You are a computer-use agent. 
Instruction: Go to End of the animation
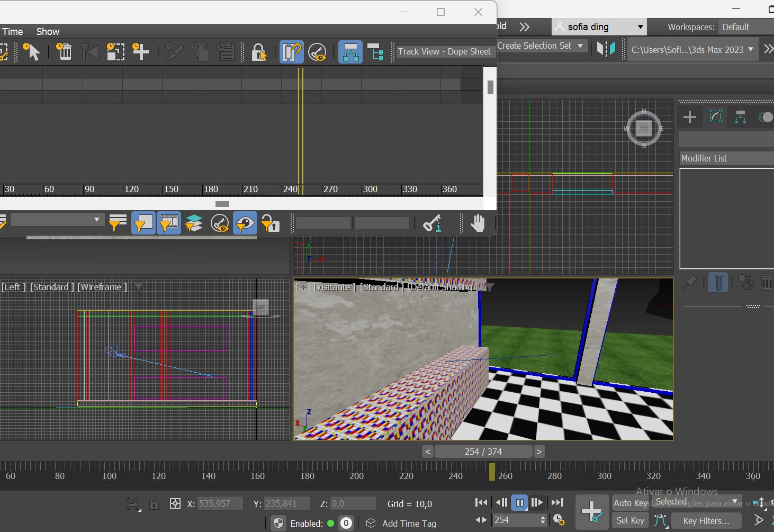(557, 502)
